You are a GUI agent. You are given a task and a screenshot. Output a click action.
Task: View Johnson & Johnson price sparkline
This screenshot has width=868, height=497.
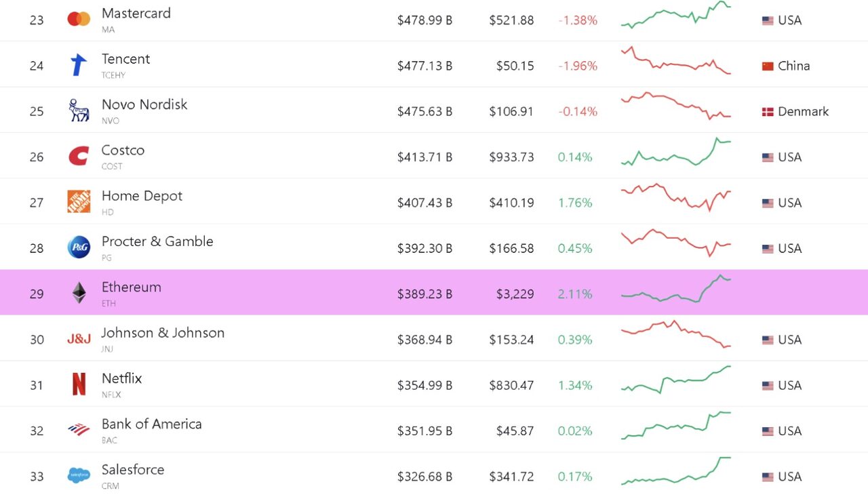676,334
